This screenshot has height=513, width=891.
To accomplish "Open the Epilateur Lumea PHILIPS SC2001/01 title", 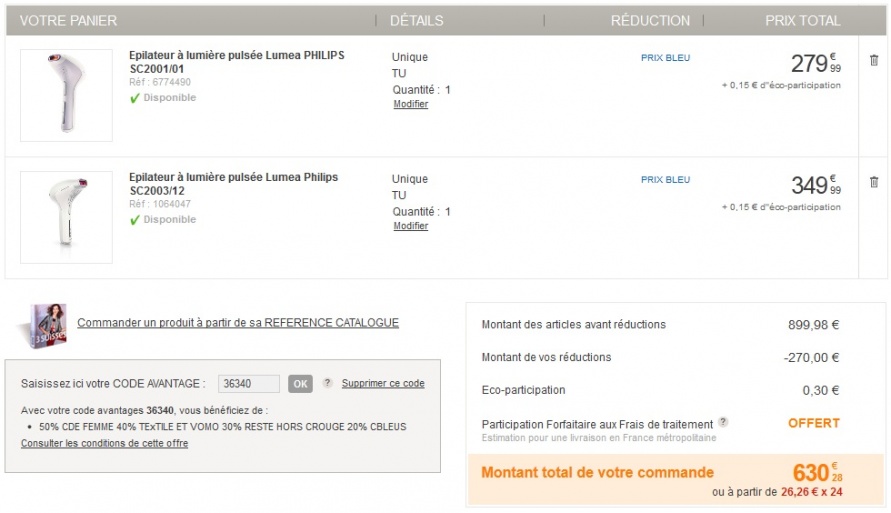I will pyautogui.click(x=236, y=62).
